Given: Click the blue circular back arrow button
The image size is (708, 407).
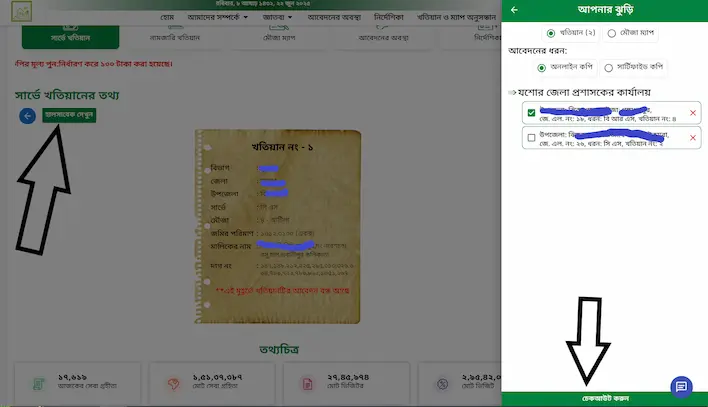Looking at the screenshot, I should [28, 116].
